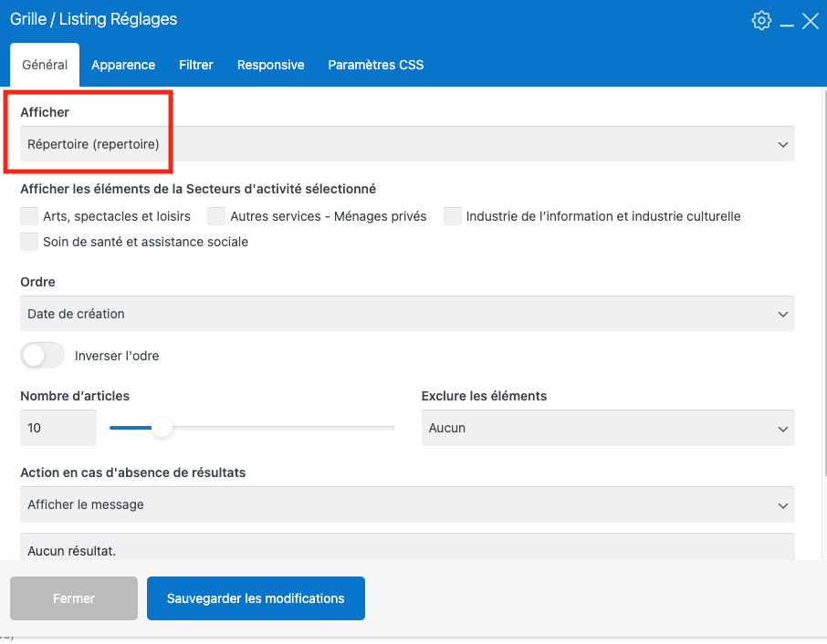Viewport: 827px width, 644px height.
Task: Click the Nombre d'articles slider handle
Action: 162,427
